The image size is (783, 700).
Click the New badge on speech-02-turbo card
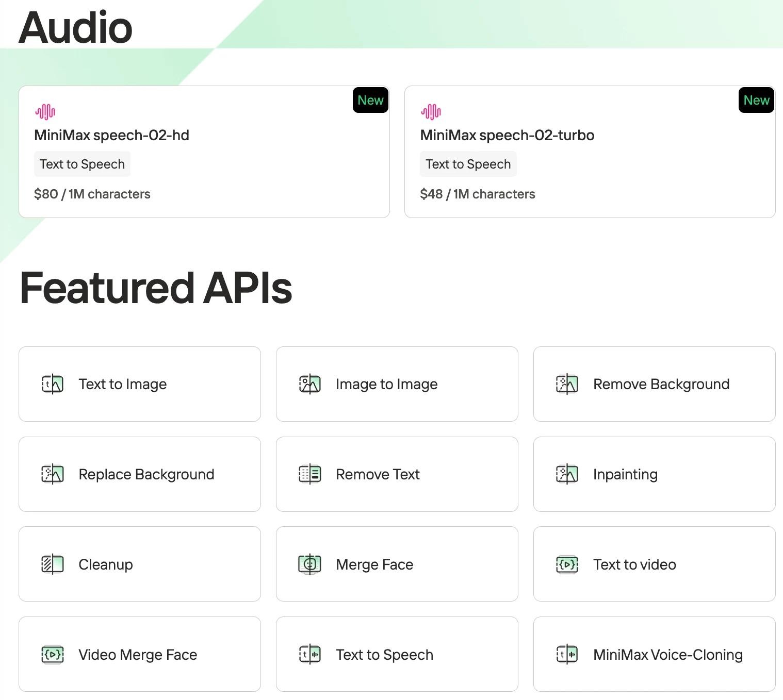pyautogui.click(x=756, y=100)
